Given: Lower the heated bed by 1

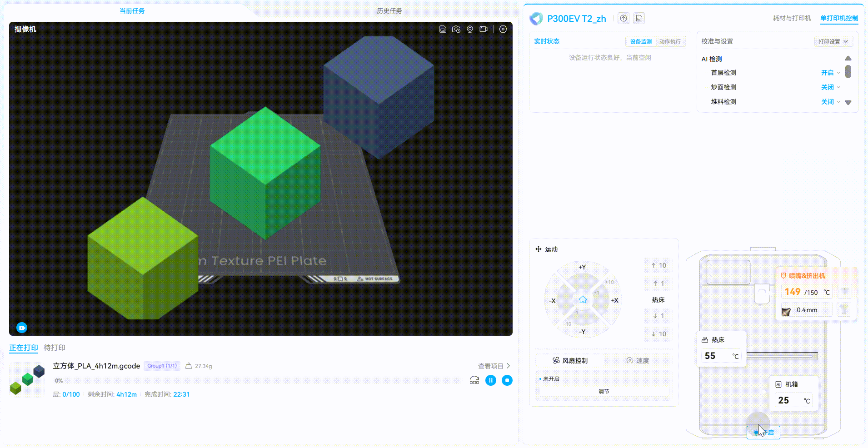Looking at the screenshot, I should (x=658, y=316).
